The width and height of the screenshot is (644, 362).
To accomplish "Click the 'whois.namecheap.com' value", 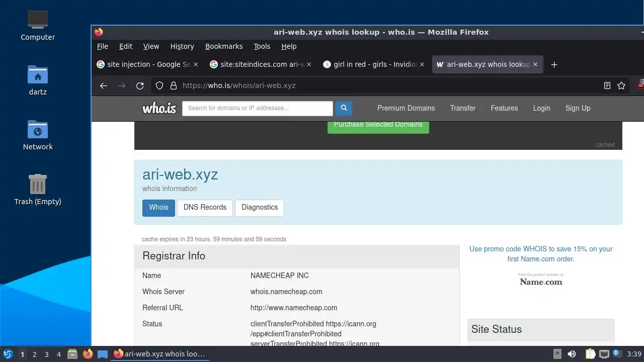I will click(x=286, y=292).
